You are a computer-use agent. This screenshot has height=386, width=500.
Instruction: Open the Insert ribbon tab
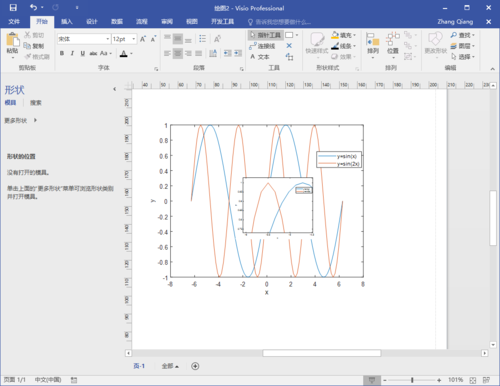tap(66, 22)
